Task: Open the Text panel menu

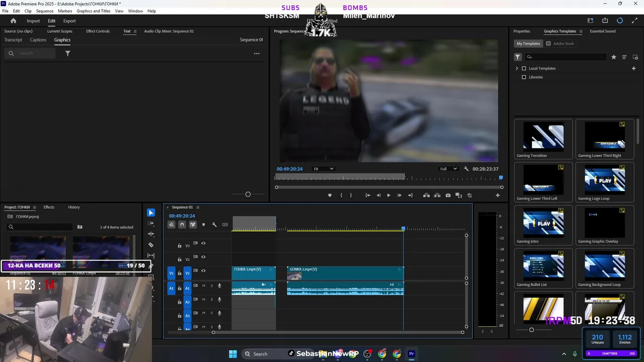Action: tap(135, 31)
